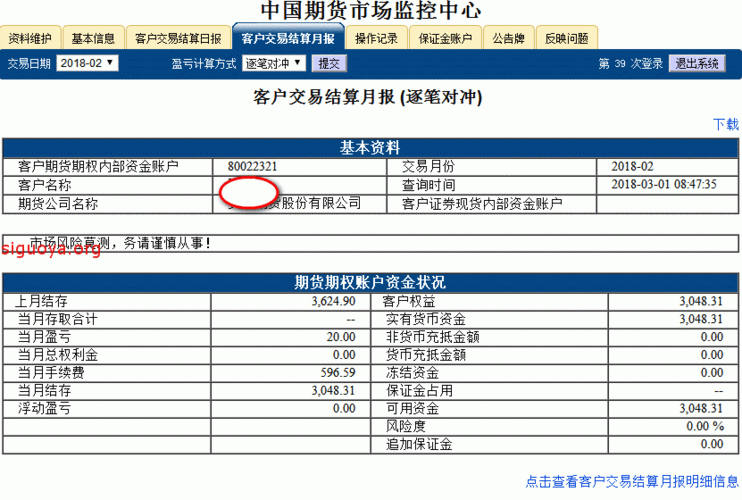Screen dimensions: 742x500
Task: Click the 客户期货期权内部资金账户 label
Action: click(98, 167)
